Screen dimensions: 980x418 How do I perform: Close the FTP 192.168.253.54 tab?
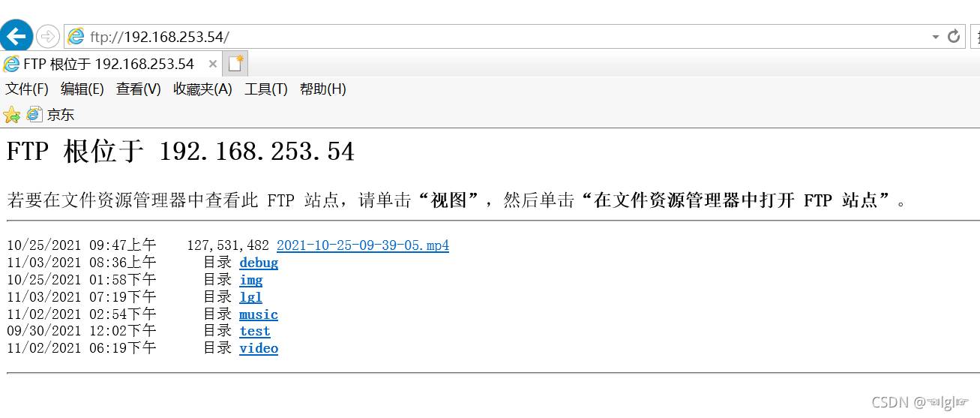212,64
